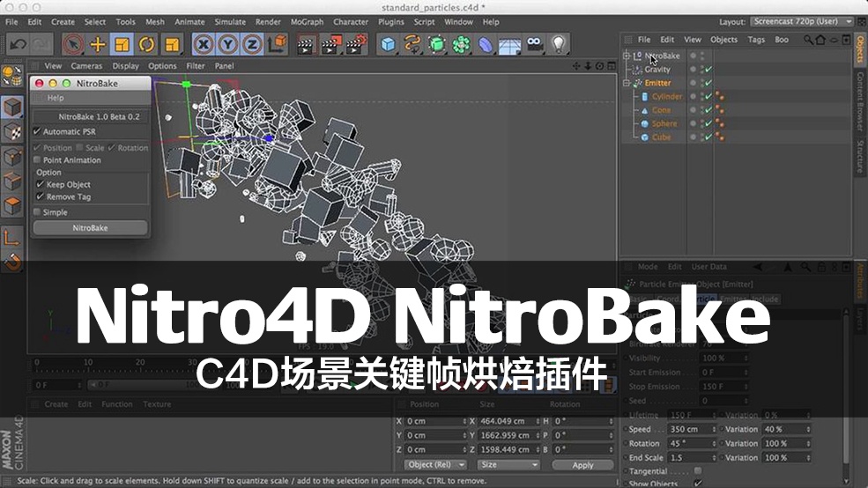Toggle the Keep Object option

pos(40,184)
